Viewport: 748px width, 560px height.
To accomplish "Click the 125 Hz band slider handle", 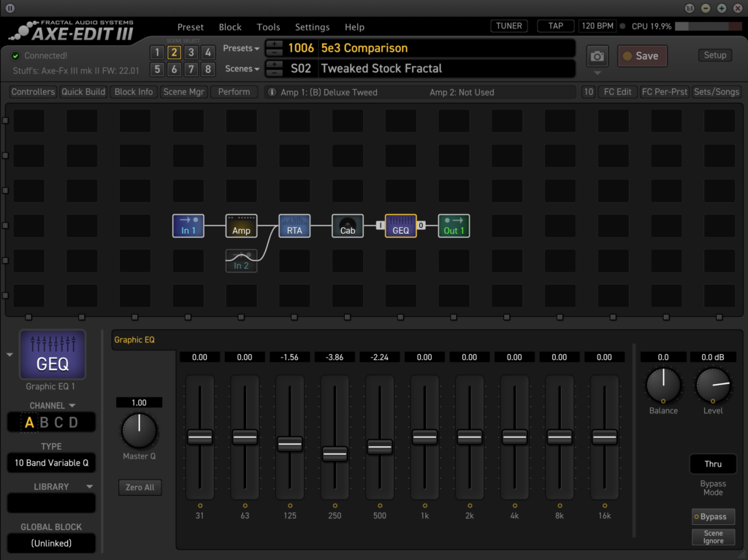I will point(290,444).
